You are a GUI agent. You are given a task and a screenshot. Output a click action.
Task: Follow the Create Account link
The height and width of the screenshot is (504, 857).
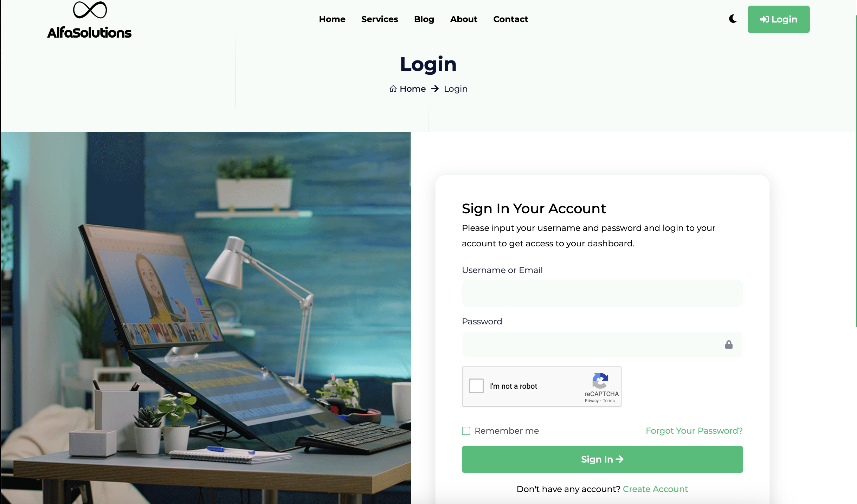click(x=655, y=489)
